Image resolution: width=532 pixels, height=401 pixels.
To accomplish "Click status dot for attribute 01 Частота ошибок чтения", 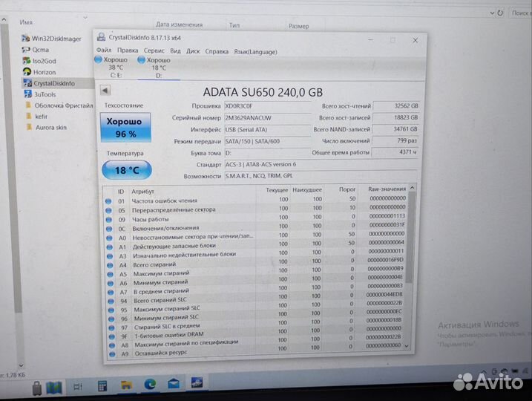I will tap(108, 201).
